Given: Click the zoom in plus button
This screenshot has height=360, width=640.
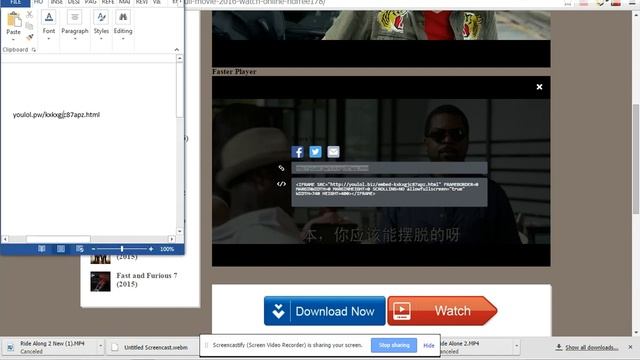Looking at the screenshot, I should pos(151,249).
